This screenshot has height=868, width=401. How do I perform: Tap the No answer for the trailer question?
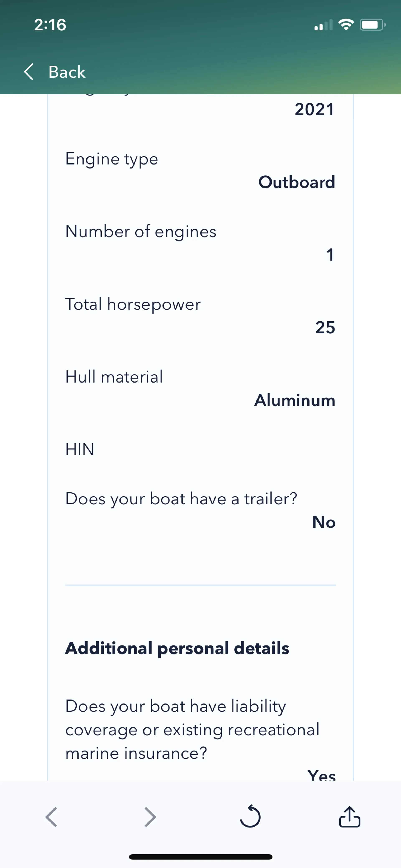click(324, 522)
